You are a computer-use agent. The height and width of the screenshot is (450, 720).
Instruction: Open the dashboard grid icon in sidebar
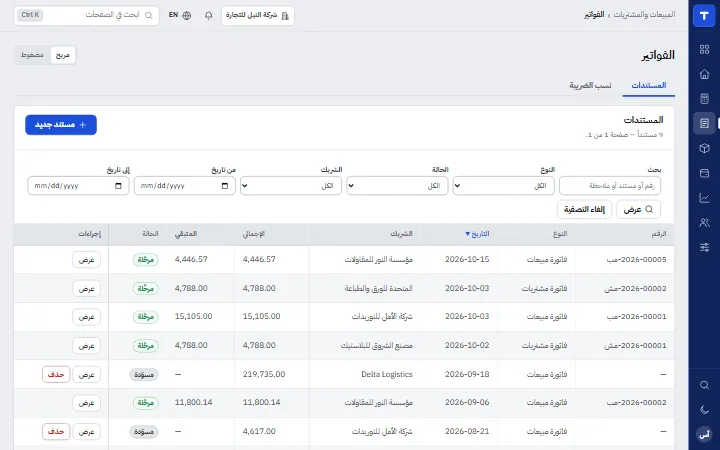[x=704, y=49]
